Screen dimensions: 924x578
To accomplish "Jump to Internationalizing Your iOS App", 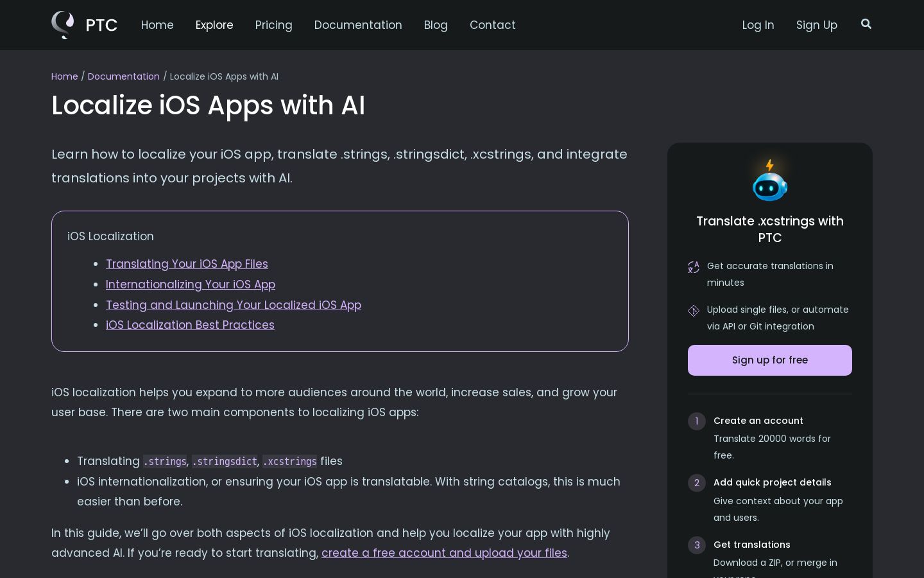I will coord(191,285).
